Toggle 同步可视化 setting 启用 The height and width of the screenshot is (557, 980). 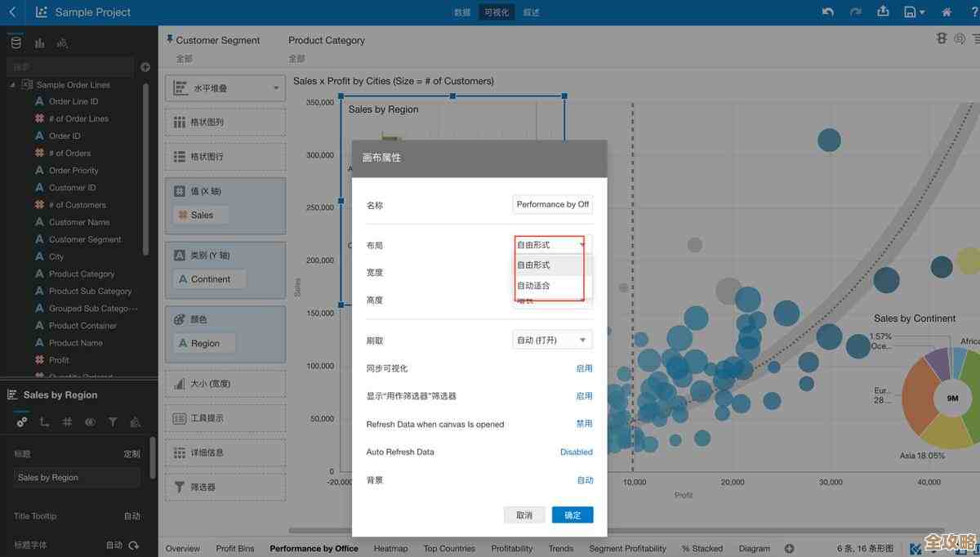click(x=584, y=368)
